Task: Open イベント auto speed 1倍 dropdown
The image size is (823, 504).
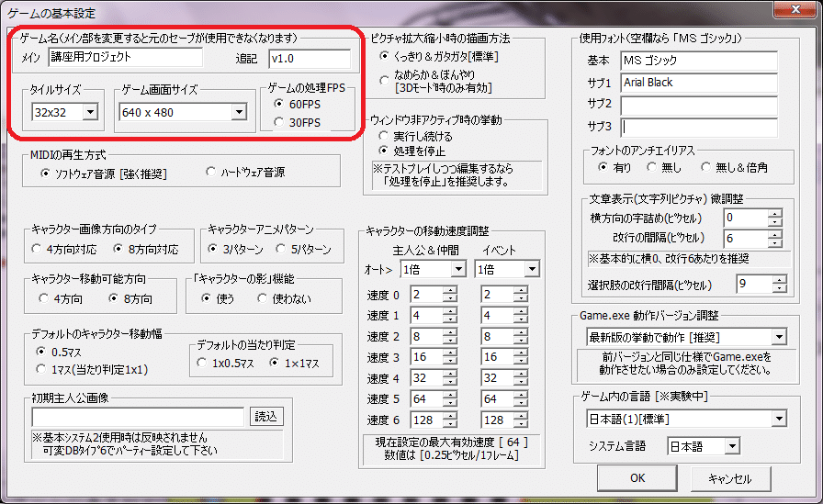Action: coord(532,269)
